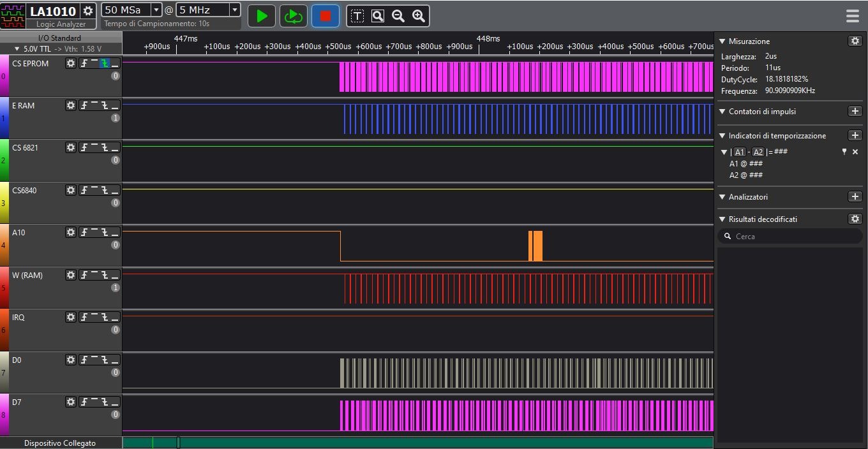868x449 pixels.
Task: Toggle falling-edge trigger on D7
Action: [x=105, y=402]
